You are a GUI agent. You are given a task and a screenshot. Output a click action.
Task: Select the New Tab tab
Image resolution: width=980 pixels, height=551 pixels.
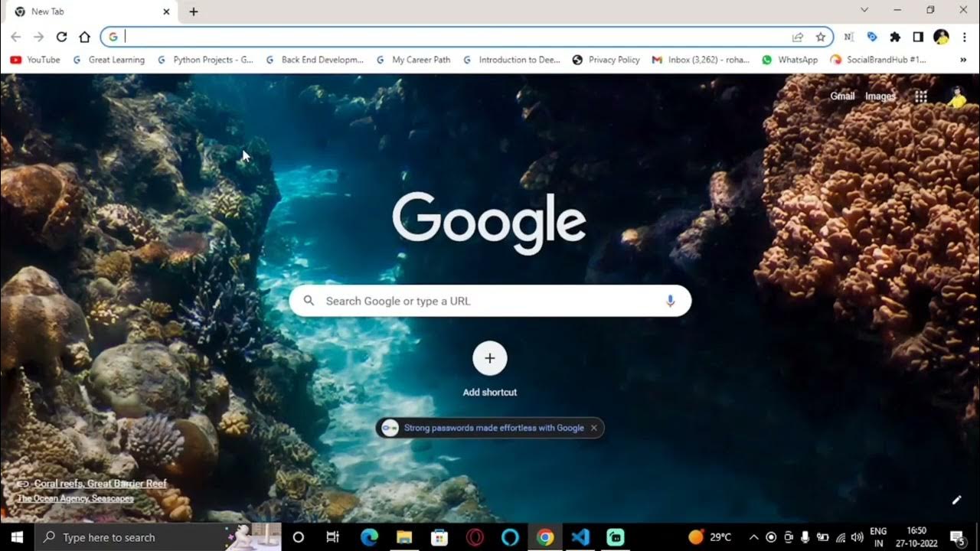(90, 11)
